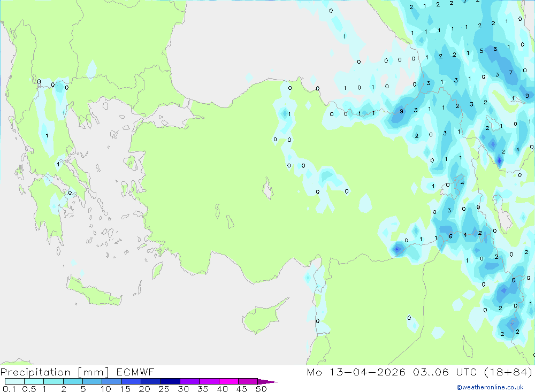Image resolution: width=535 pixels, height=392 pixels.
Task: Click the purple arrow above 50 mm
Action: pos(267,382)
